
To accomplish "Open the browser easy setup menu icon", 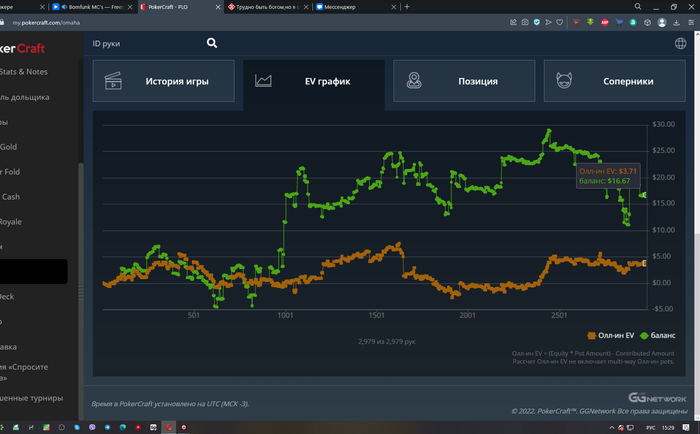I will click(x=691, y=22).
